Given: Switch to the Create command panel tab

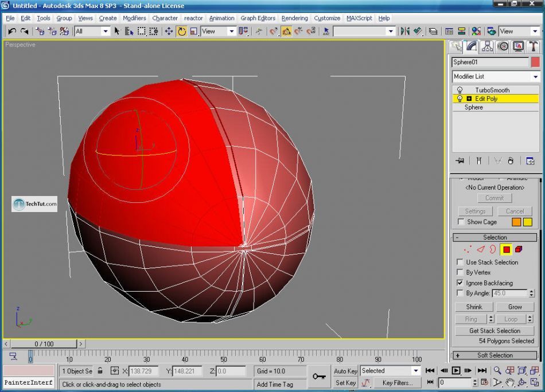Looking at the screenshot, I should pyautogui.click(x=456, y=46).
